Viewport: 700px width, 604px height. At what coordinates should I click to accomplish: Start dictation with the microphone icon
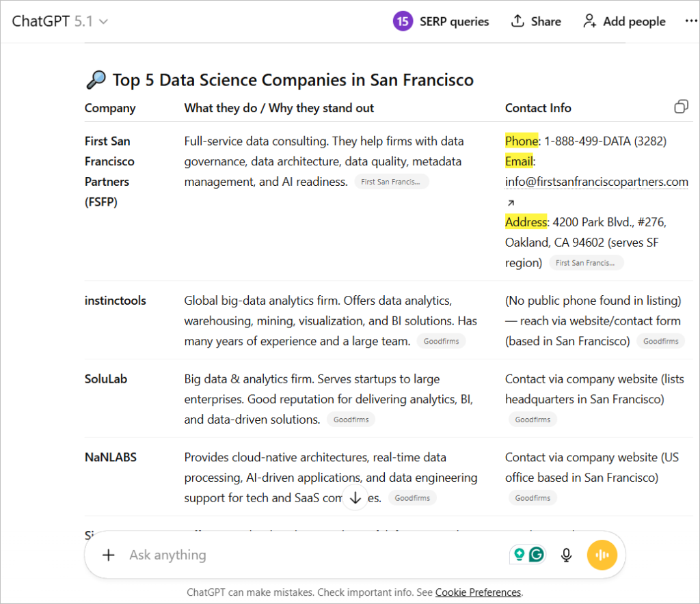pos(566,555)
